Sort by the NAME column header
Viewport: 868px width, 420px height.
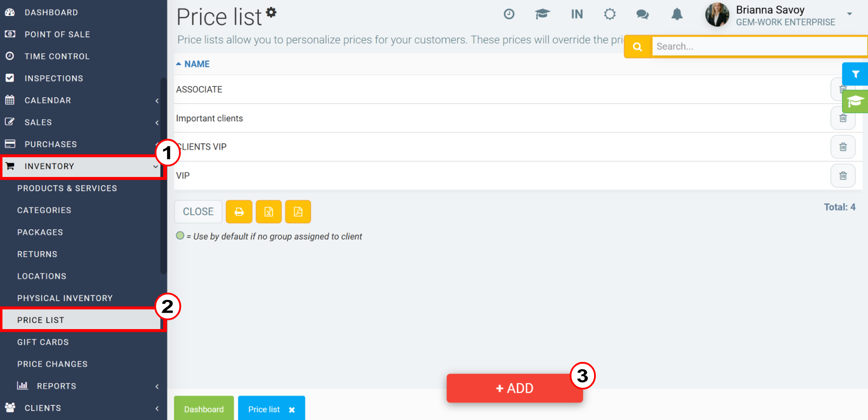pyautogui.click(x=197, y=64)
